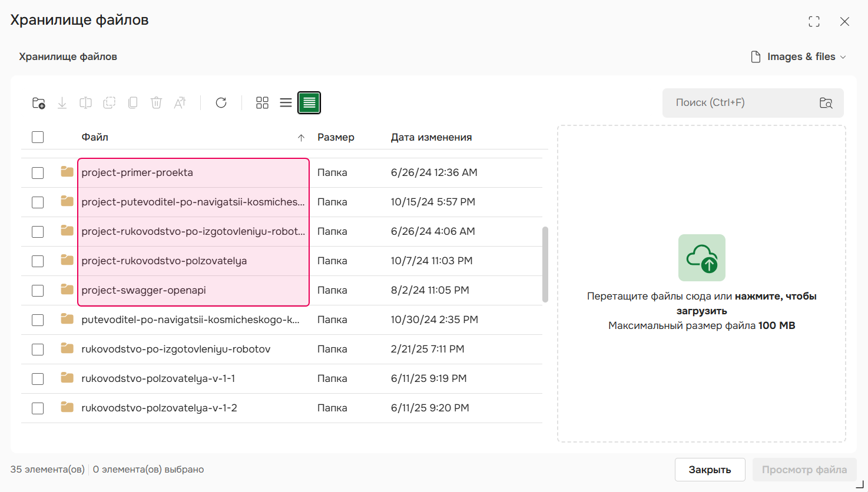Toggle sort arrow in Файл column
The width and height of the screenshot is (868, 492).
click(x=301, y=138)
